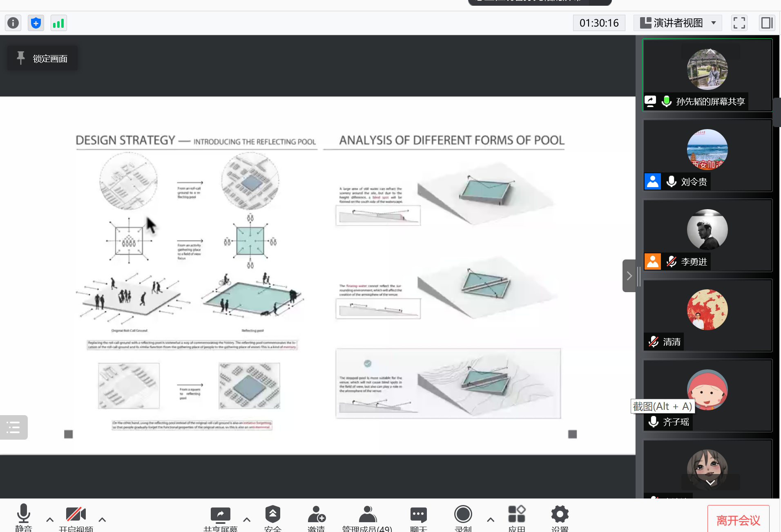Check the green network signal icon
781x532 pixels.
pyautogui.click(x=59, y=23)
